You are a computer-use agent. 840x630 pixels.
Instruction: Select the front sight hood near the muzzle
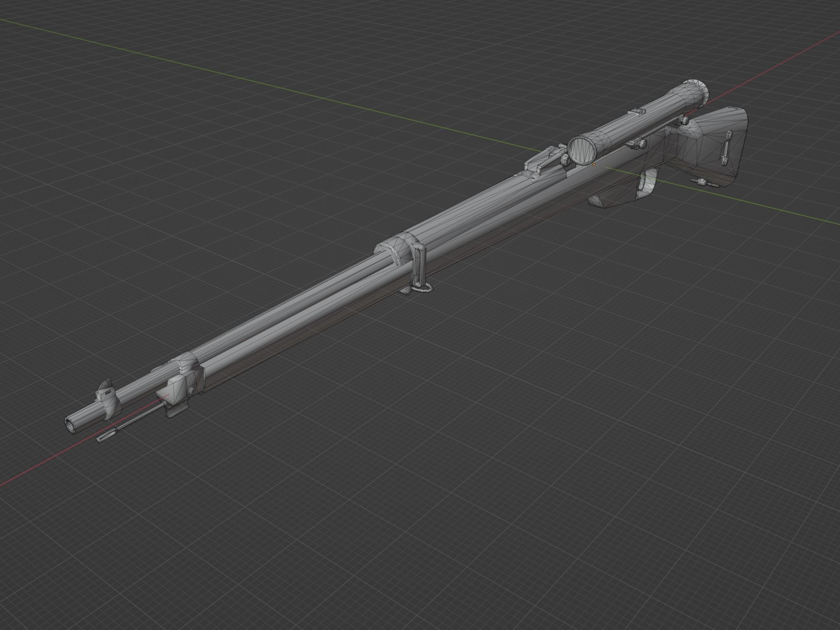click(107, 399)
